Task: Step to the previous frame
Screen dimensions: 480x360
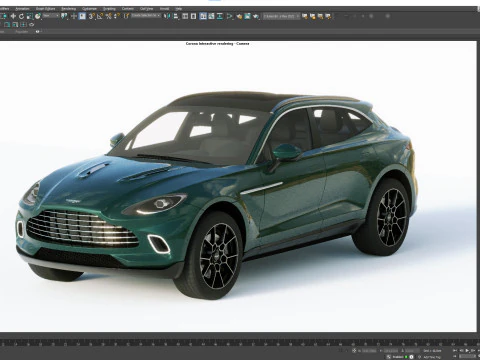Action: 461,351
